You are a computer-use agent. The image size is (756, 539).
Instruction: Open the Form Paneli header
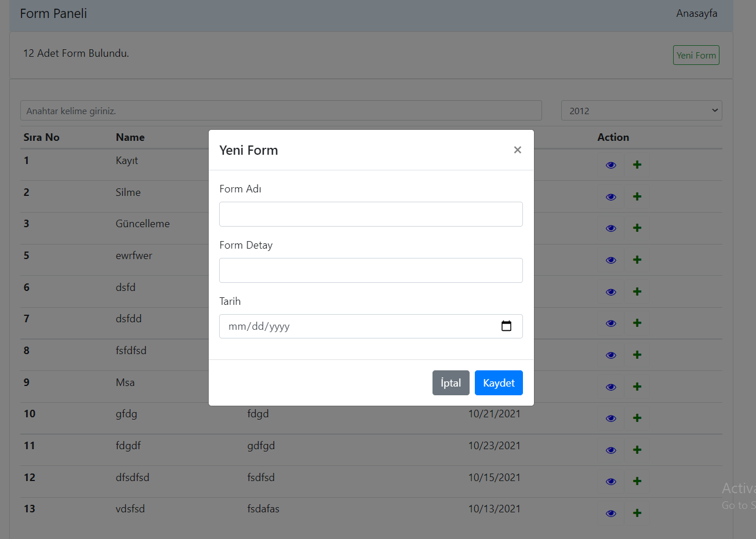pos(53,13)
